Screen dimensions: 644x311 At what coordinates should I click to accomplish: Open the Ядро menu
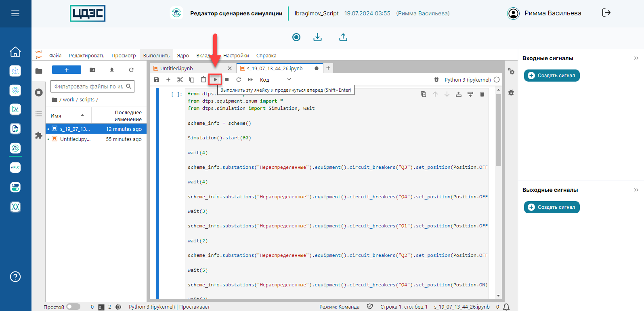(183, 56)
